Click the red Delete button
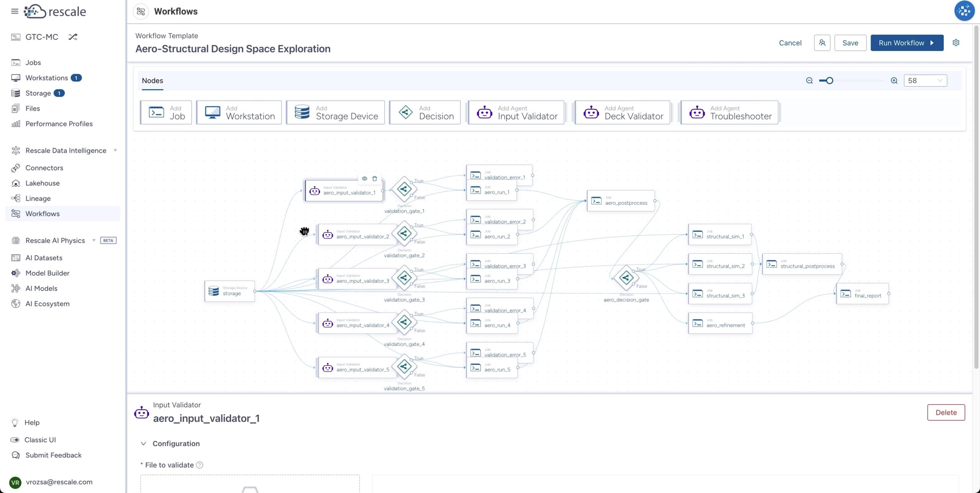 click(946, 412)
